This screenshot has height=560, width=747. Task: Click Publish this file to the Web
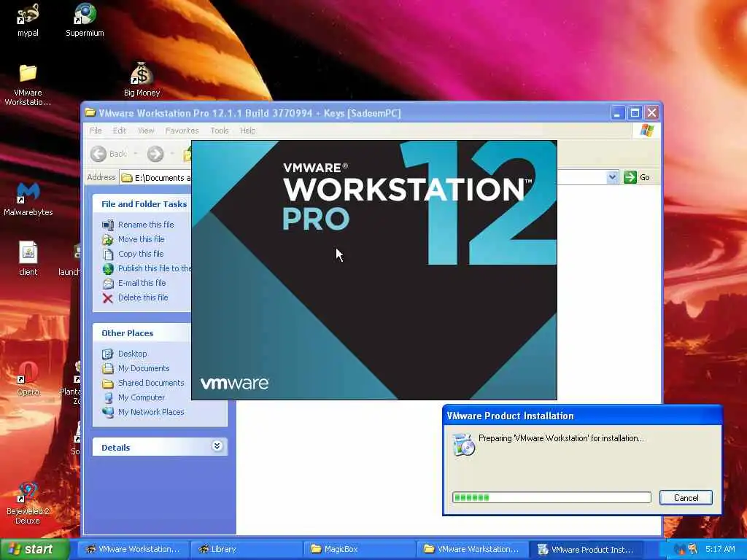point(155,268)
